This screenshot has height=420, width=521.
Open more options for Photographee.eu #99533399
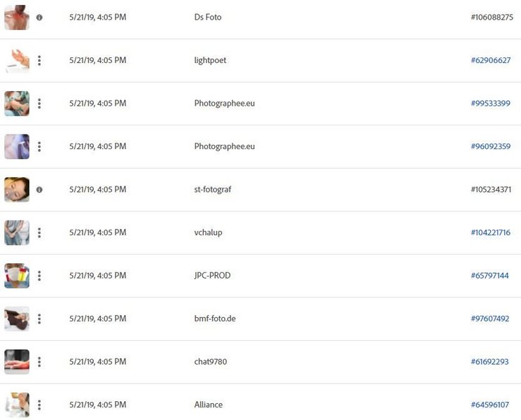pos(39,104)
